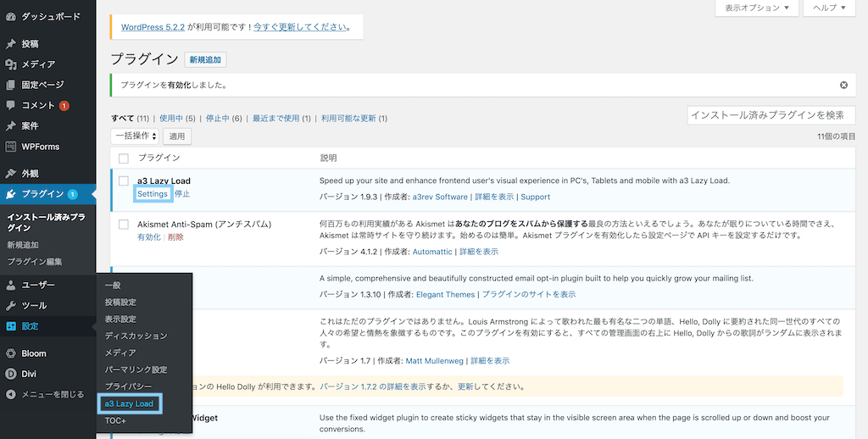The image size is (868, 439).
Task: Dismiss the プラグインを有効化しました notice
Action: pos(843,86)
